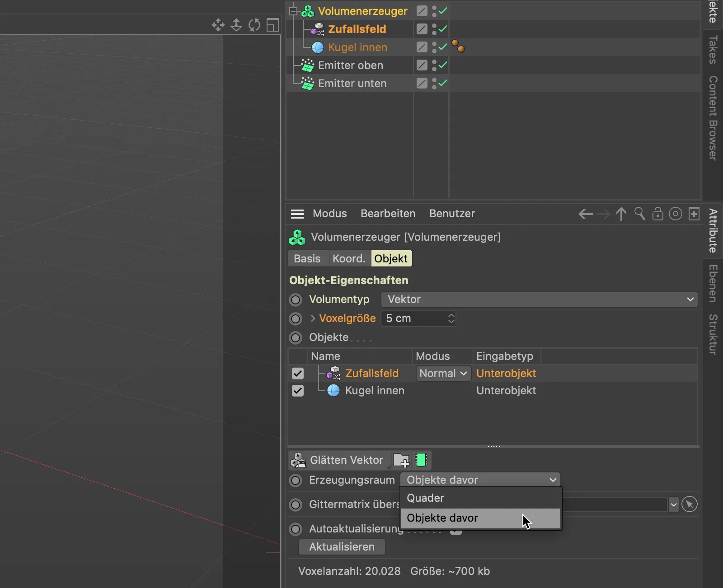Select Zufallsfeld row in the Objekte list
This screenshot has height=588, width=723.
[493, 373]
